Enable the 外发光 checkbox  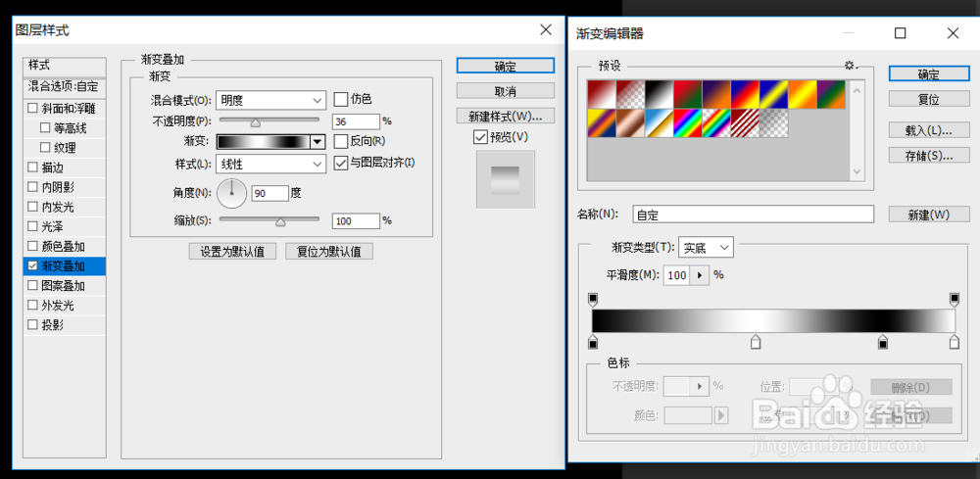pyautogui.click(x=32, y=305)
